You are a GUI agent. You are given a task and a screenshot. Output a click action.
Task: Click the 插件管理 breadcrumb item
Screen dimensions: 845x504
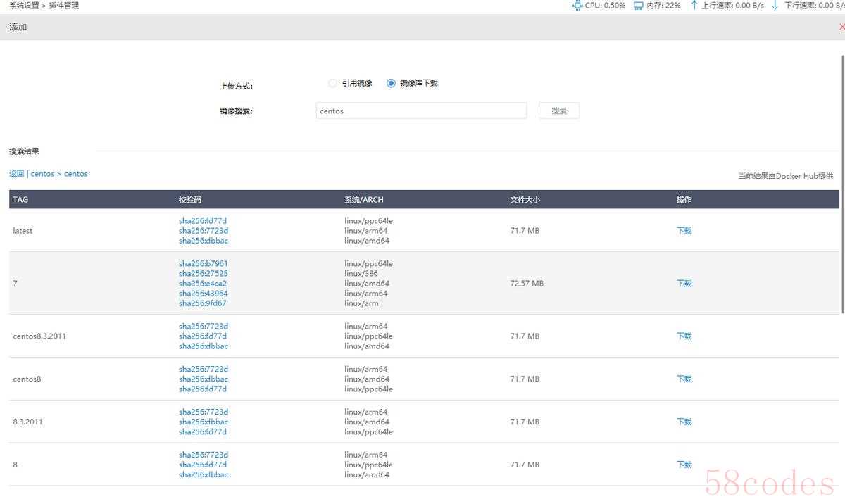64,6
